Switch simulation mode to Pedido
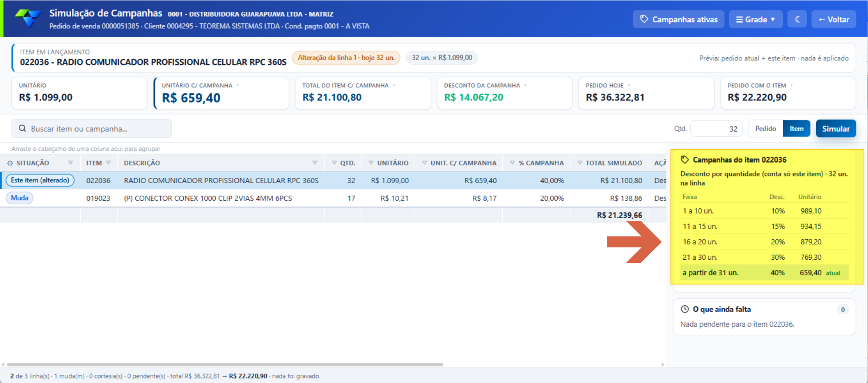The height and width of the screenshot is (383, 868). (765, 129)
